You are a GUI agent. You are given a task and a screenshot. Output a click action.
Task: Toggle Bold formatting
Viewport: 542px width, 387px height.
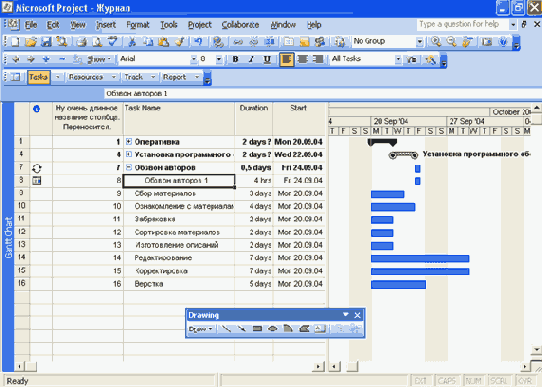pyautogui.click(x=235, y=59)
